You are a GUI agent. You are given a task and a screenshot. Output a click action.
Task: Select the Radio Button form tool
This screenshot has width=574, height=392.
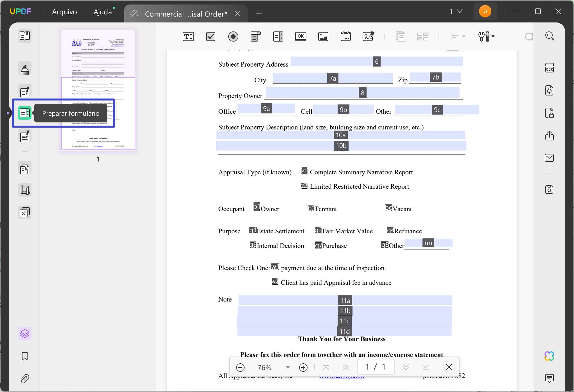(233, 37)
